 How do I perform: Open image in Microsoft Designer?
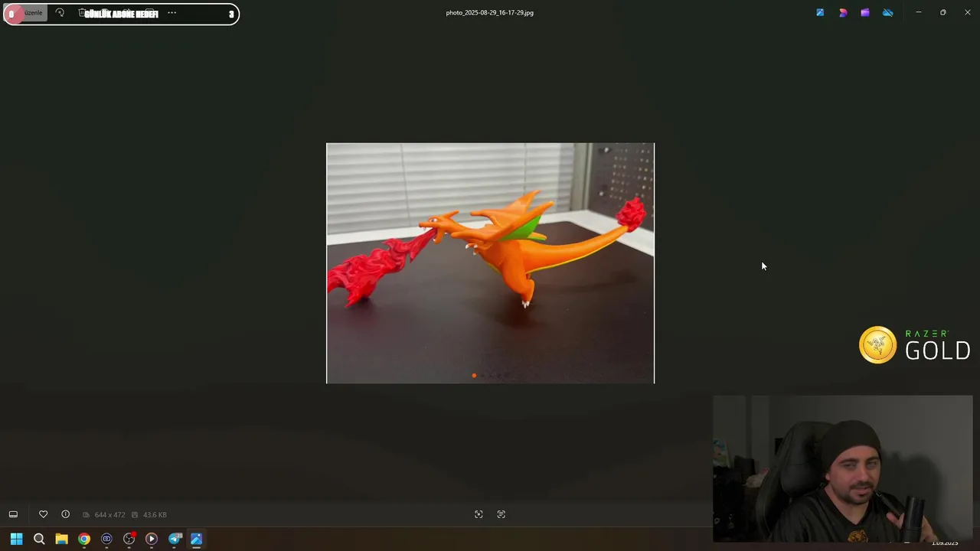(843, 12)
